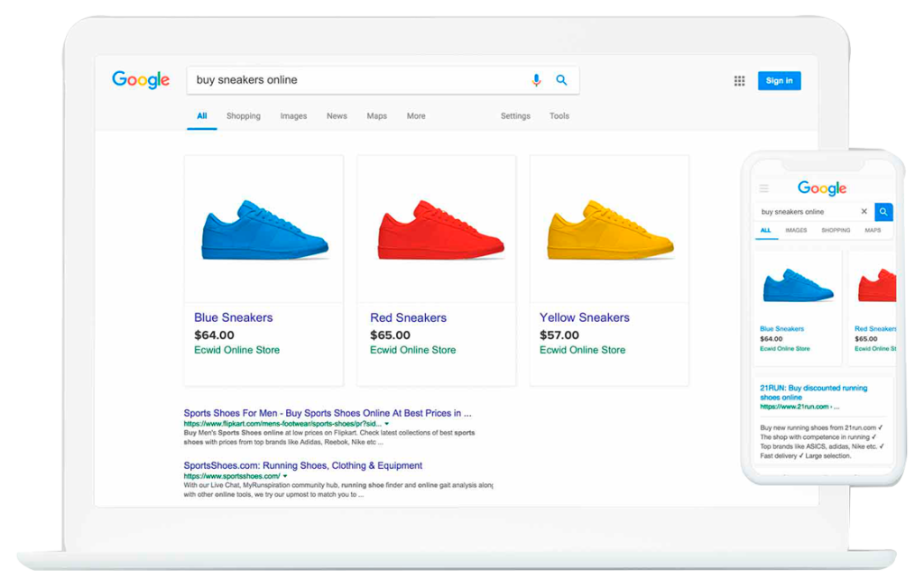Open the Red Sneakers product link on the laptop
Viewport: 924px width, 578px height.
pyautogui.click(x=409, y=317)
